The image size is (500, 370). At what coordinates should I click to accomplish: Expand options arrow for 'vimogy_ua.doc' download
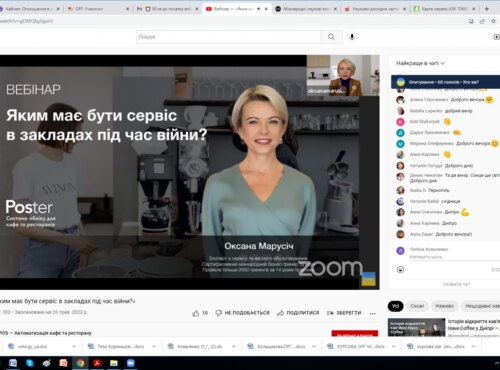click(x=74, y=347)
